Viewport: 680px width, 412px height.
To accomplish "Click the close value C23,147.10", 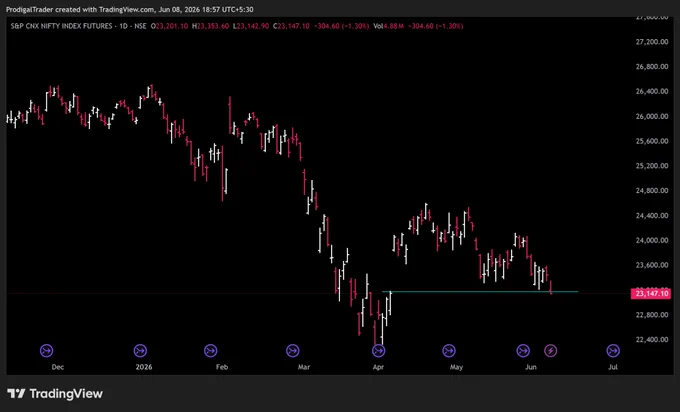I will [x=291, y=26].
